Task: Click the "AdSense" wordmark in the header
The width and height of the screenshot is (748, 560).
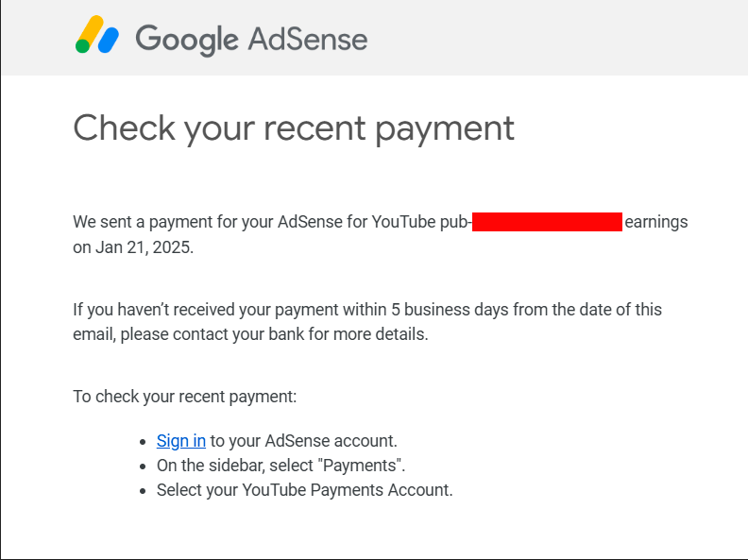Action: [x=308, y=39]
